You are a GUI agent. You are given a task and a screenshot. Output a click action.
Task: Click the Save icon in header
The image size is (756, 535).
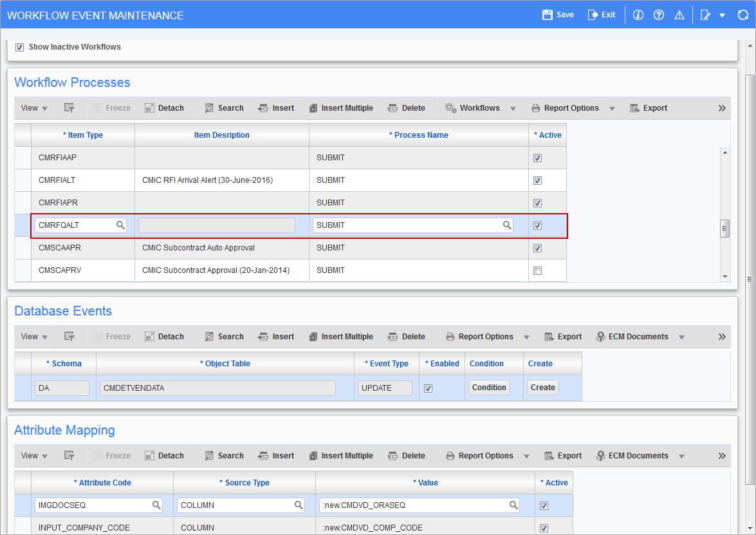click(x=548, y=15)
